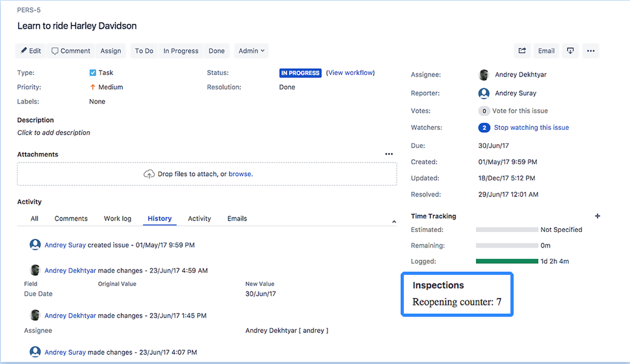
Task: Open the View workflow link
Action: coord(351,73)
